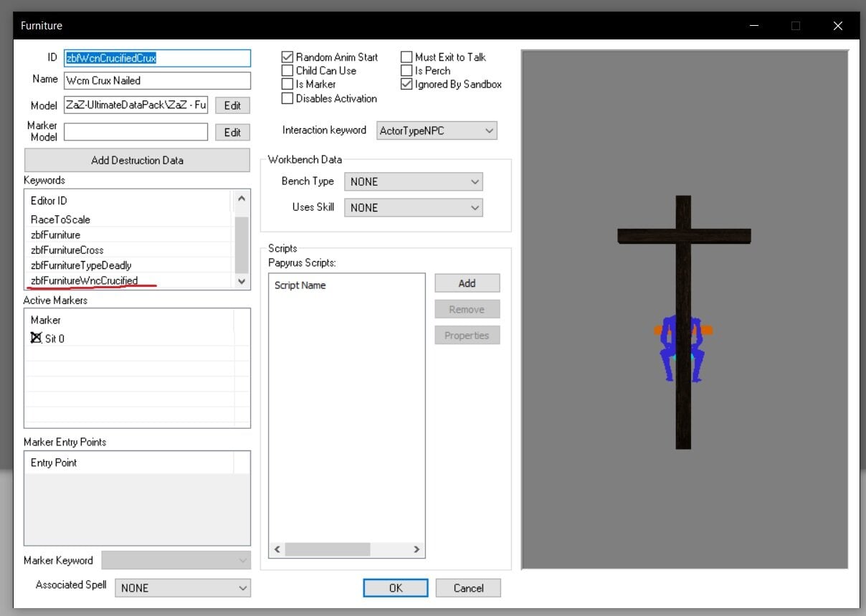This screenshot has width=866, height=616.
Task: Add a Papyrus script
Action: coord(467,283)
